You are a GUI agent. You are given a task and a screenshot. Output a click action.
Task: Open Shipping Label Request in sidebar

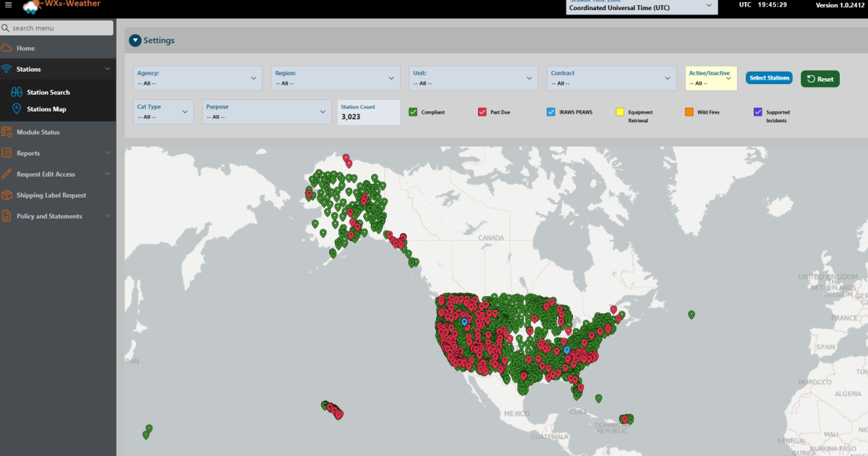point(58,195)
